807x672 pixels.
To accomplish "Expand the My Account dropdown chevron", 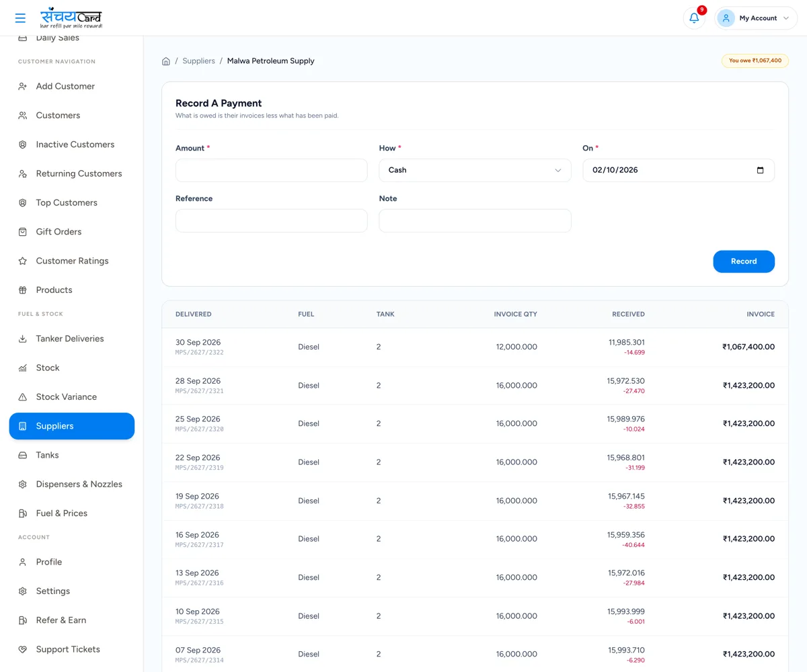I will (785, 18).
